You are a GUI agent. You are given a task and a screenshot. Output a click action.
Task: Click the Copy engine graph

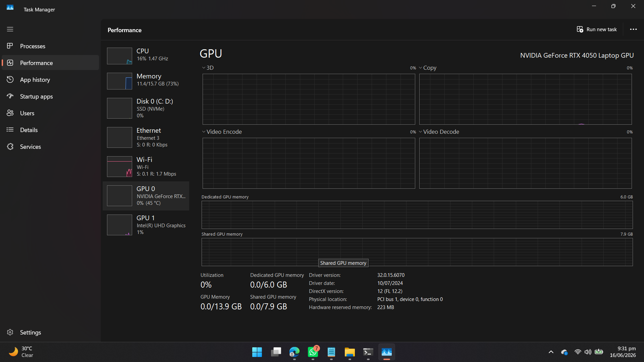point(525,99)
